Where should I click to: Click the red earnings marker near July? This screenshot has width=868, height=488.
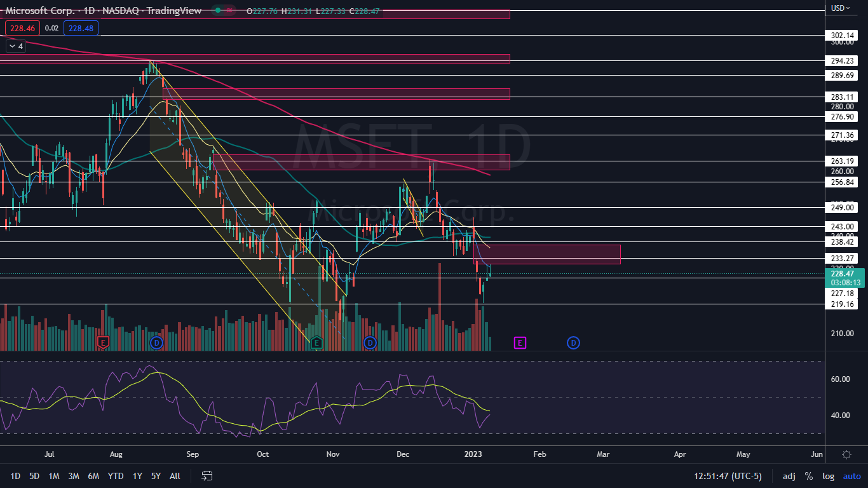coord(103,343)
